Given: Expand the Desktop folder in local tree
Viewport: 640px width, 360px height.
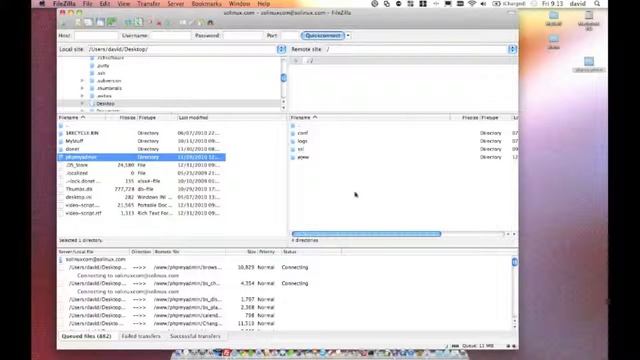Looking at the screenshot, I should point(82,104).
